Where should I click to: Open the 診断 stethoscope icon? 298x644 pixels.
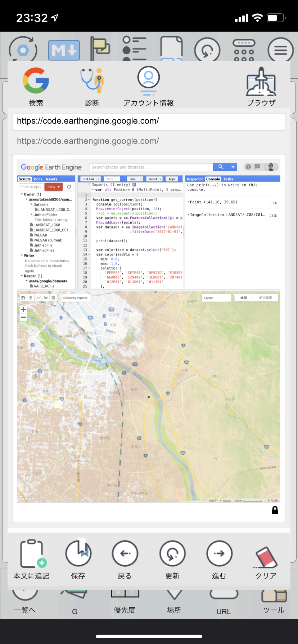pyautogui.click(x=92, y=80)
